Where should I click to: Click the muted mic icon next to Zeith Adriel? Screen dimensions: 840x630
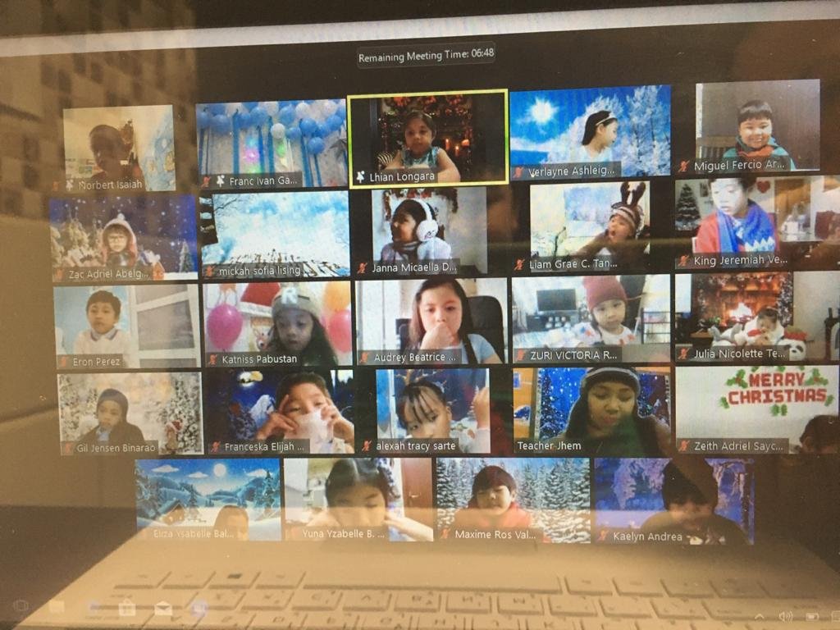click(x=683, y=446)
